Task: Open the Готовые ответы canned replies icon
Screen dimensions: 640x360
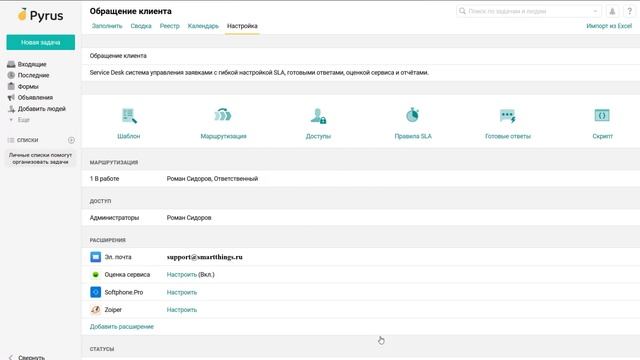Action: (x=508, y=116)
